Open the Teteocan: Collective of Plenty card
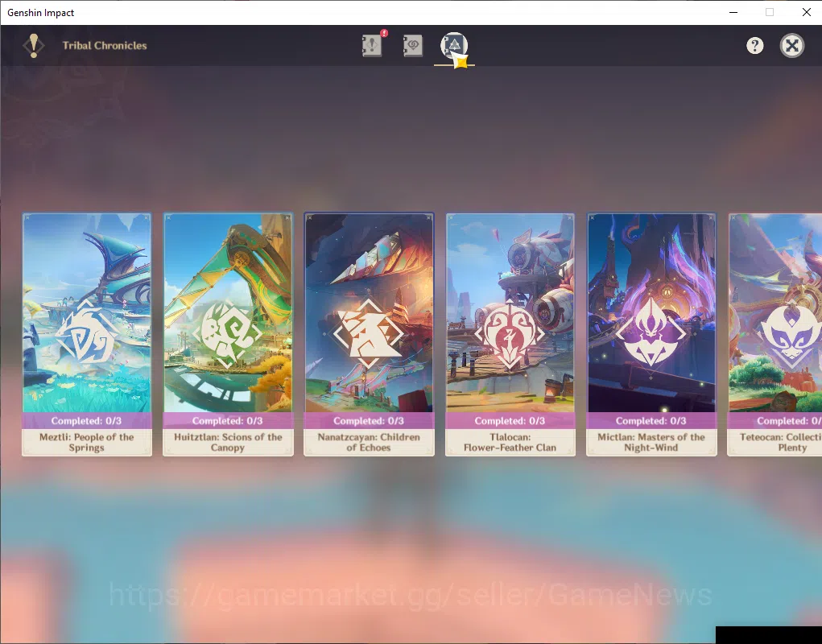The width and height of the screenshot is (822, 644). point(774,334)
